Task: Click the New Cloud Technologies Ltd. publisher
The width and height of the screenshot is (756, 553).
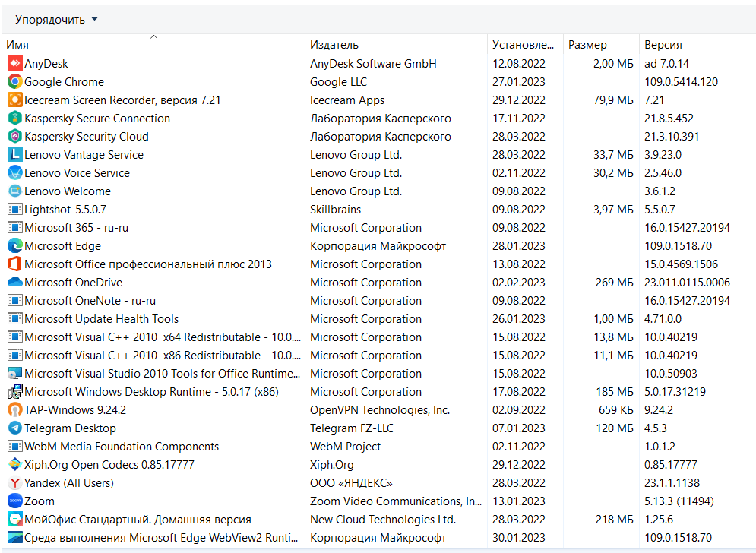Action: (x=383, y=520)
